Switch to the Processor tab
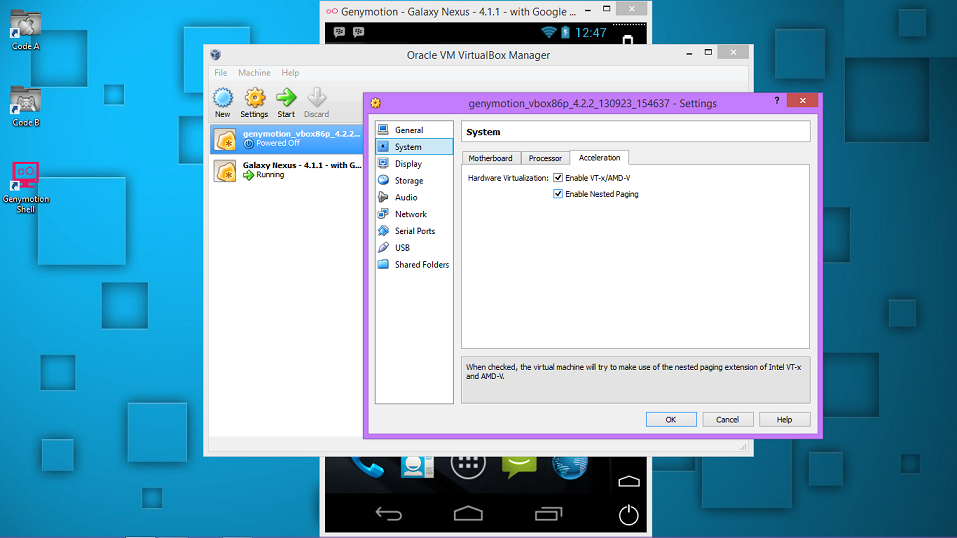The image size is (957, 538). 545,158
